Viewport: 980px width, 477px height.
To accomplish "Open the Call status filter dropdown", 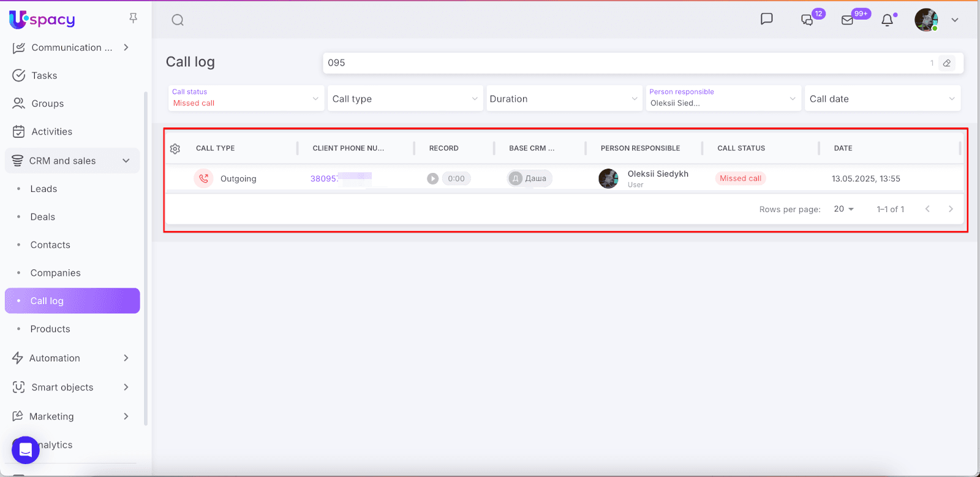I will tap(246, 98).
